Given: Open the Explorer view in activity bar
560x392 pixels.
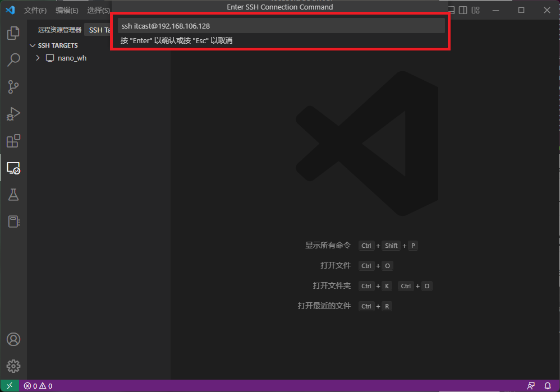Looking at the screenshot, I should click(x=13, y=33).
